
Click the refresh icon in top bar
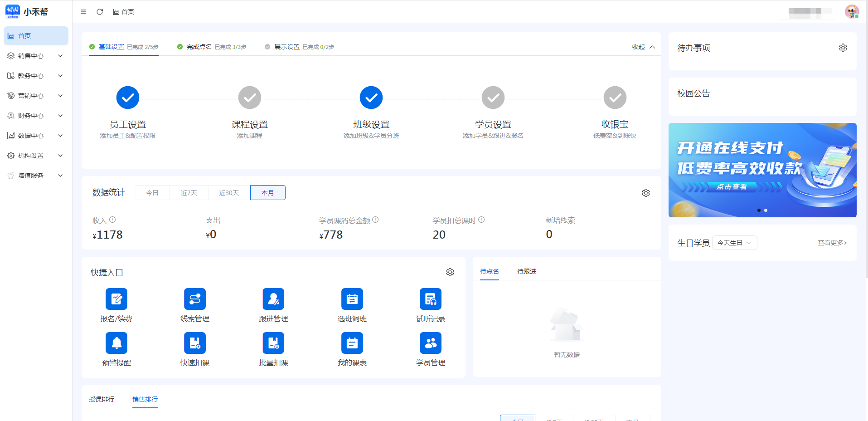(100, 12)
